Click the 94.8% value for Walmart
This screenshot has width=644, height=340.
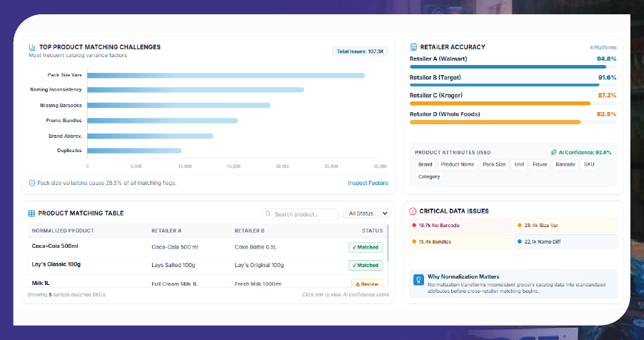tap(606, 59)
